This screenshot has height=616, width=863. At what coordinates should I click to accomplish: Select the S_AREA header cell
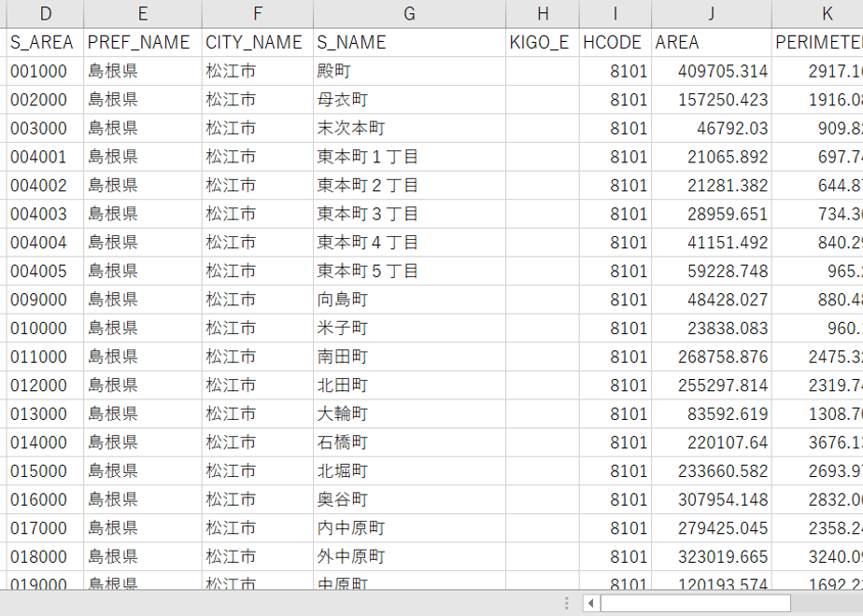tap(45, 42)
